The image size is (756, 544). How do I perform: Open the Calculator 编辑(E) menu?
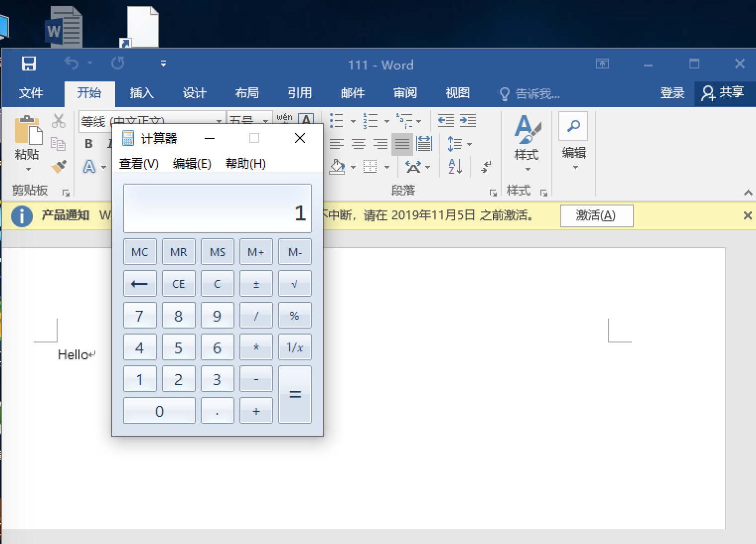(x=192, y=163)
